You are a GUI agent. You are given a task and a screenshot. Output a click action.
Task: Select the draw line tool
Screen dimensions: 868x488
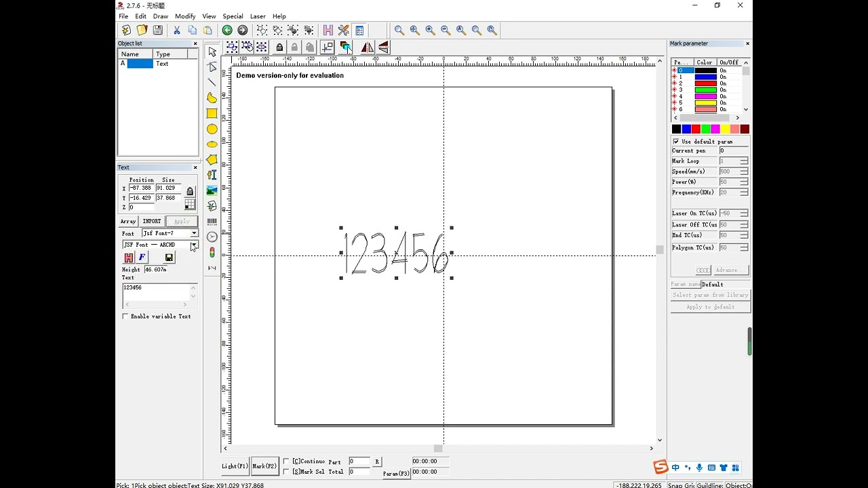click(212, 82)
